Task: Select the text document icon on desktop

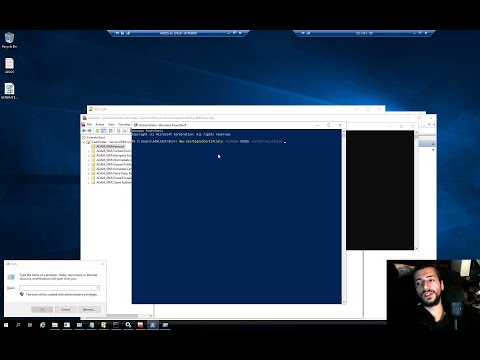Action: (x=9, y=65)
